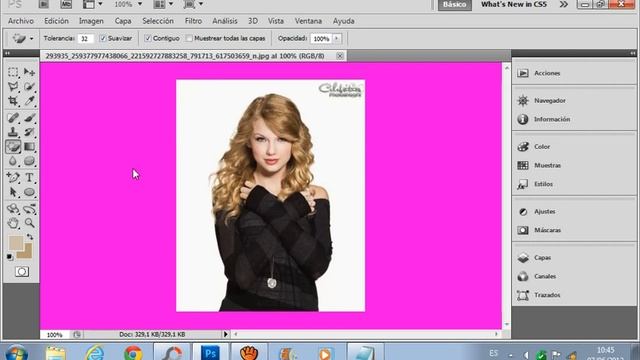Viewport: 640px width, 360px height.
Task: Select the Eyedropper tool
Action: coord(29,101)
